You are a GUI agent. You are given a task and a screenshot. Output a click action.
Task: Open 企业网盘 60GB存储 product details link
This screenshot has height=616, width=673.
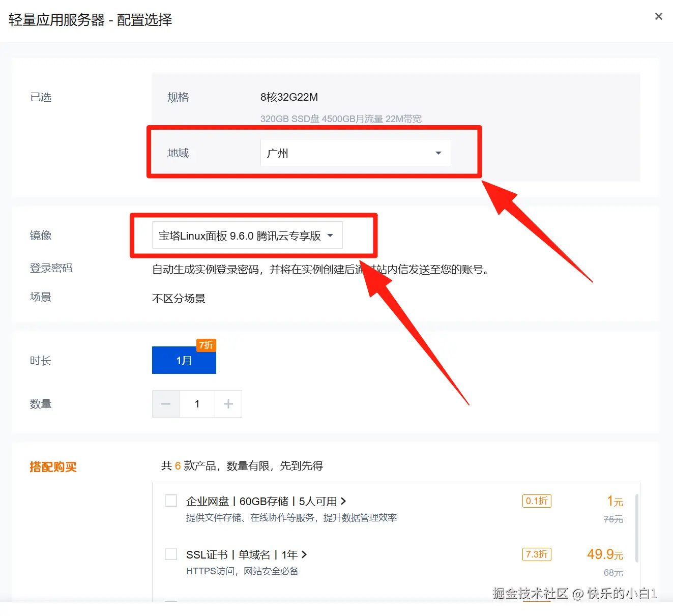(266, 502)
